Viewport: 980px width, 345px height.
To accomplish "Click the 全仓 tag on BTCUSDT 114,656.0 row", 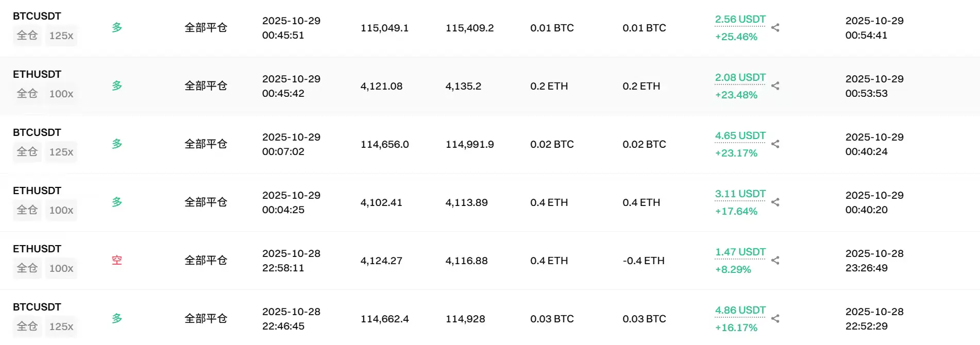I will [x=27, y=152].
